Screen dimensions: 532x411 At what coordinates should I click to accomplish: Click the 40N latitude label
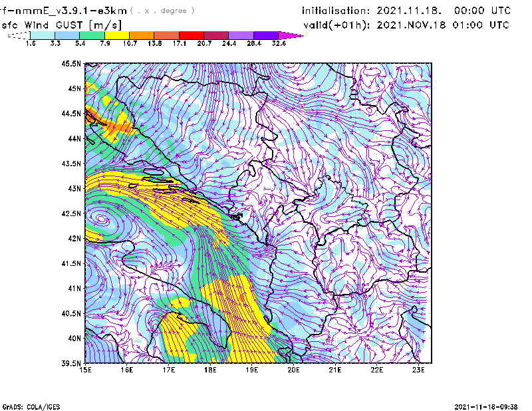tap(74, 339)
